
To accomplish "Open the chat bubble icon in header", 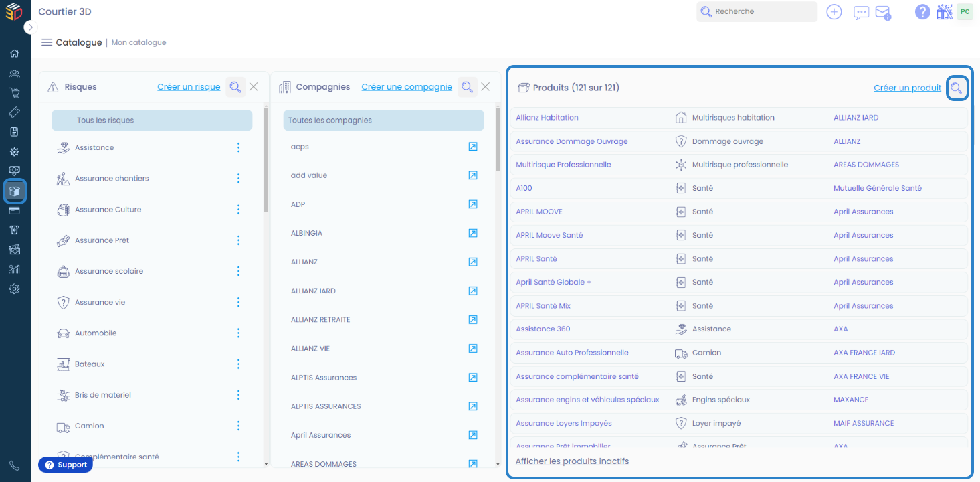I will (x=862, y=12).
